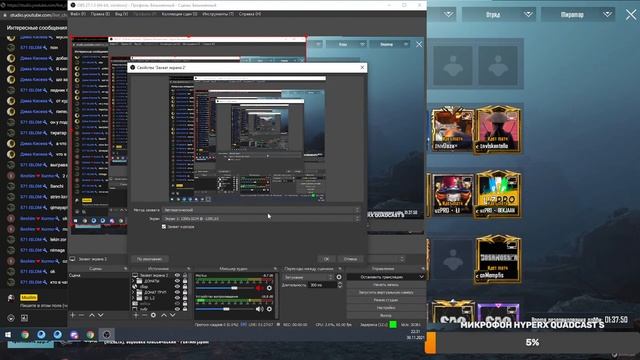
Task: Open the Коллекция сцен menu
Action: 180,14
